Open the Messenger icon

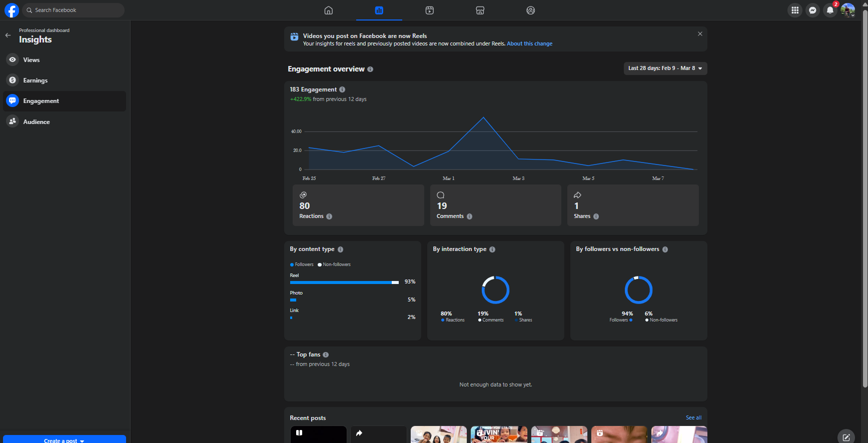[x=813, y=10]
